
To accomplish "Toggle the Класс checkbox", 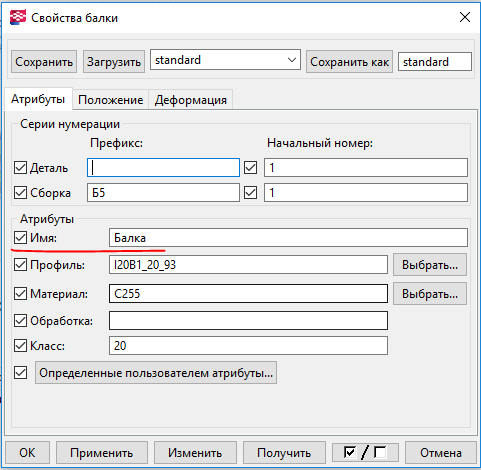I will coord(20,346).
